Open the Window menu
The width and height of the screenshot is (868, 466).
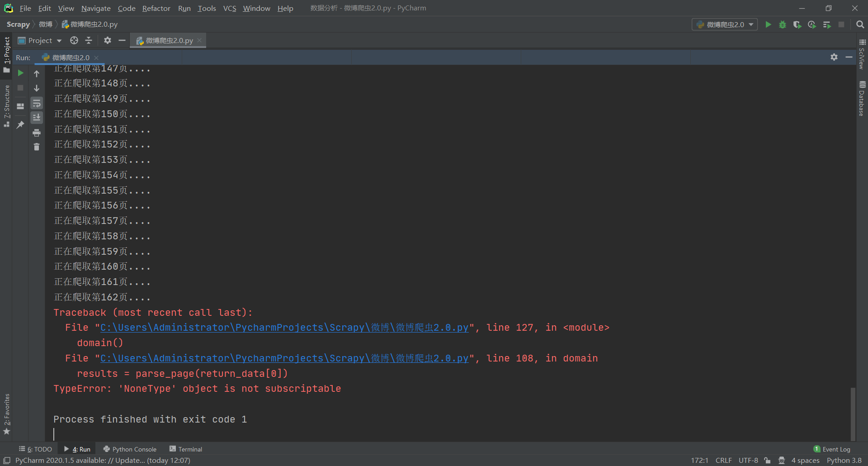pyautogui.click(x=256, y=8)
